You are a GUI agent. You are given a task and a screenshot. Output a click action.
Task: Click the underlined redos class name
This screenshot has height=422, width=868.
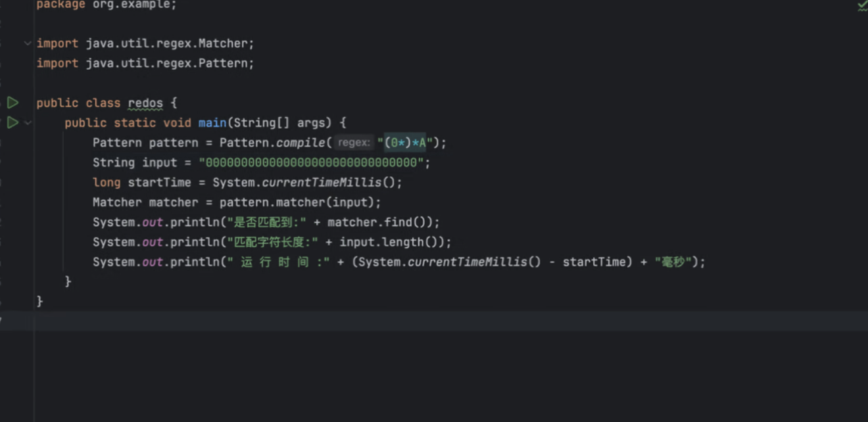pyautogui.click(x=145, y=103)
